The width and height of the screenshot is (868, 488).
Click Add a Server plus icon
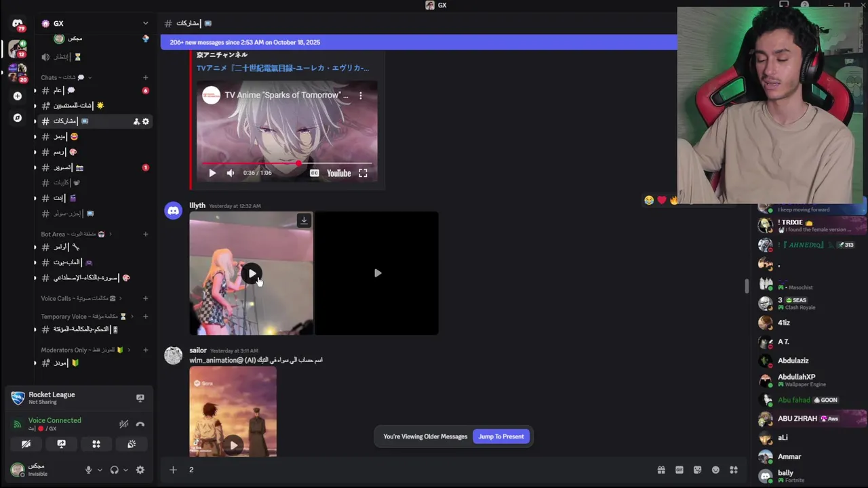[x=18, y=96]
